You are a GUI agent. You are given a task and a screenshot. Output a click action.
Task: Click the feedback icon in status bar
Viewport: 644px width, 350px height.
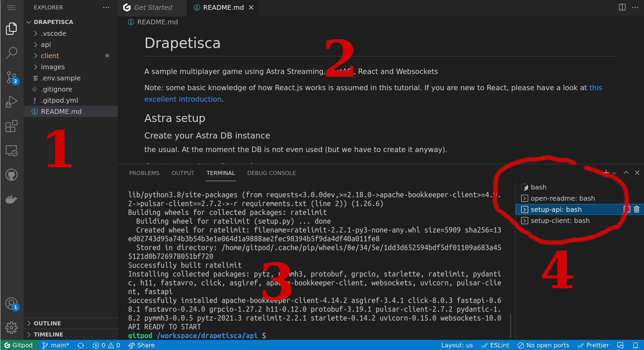point(620,345)
